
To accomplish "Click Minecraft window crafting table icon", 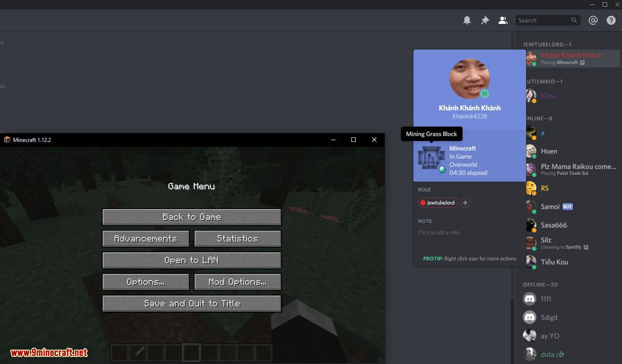I will point(7,140).
